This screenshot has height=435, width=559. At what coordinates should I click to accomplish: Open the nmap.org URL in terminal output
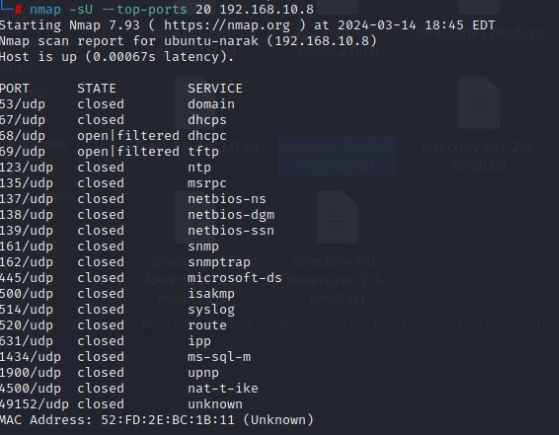227,26
